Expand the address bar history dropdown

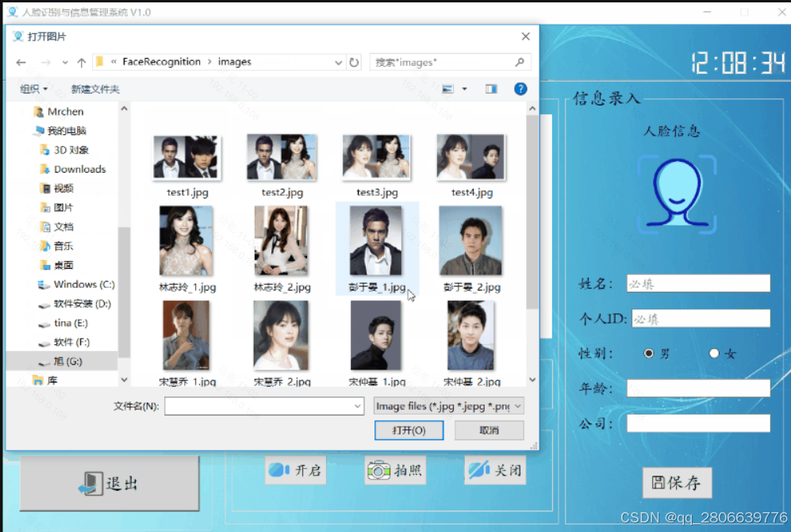pos(338,62)
